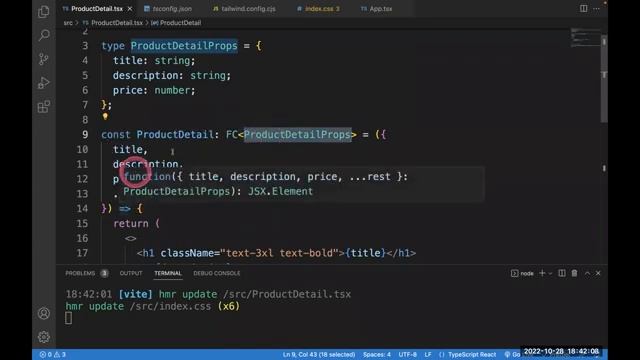This screenshot has width=640, height=360.
Task: Click line number 14 in gutter
Action: tap(82, 209)
